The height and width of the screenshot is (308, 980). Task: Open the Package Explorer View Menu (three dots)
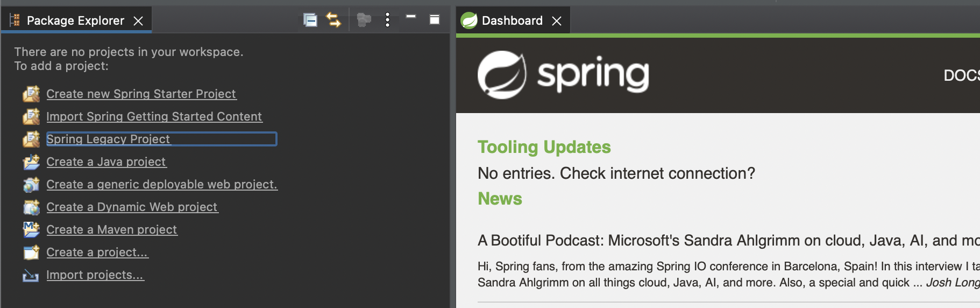387,20
